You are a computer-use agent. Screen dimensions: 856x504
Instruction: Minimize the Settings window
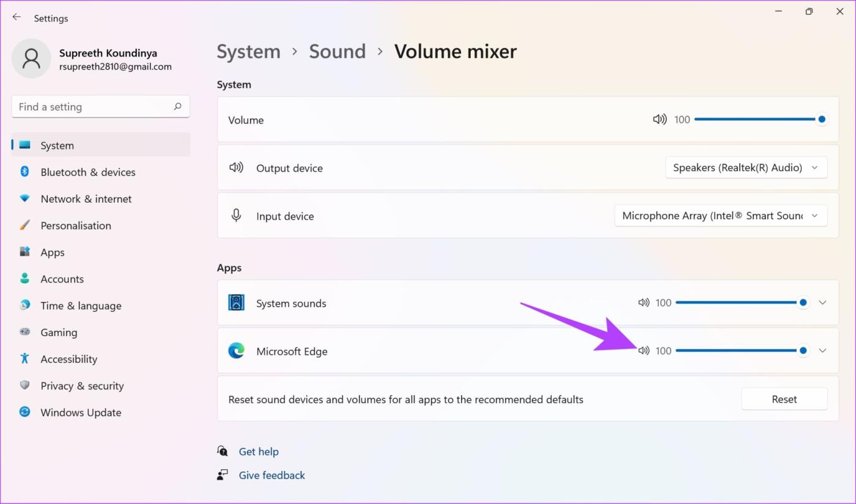coord(778,11)
